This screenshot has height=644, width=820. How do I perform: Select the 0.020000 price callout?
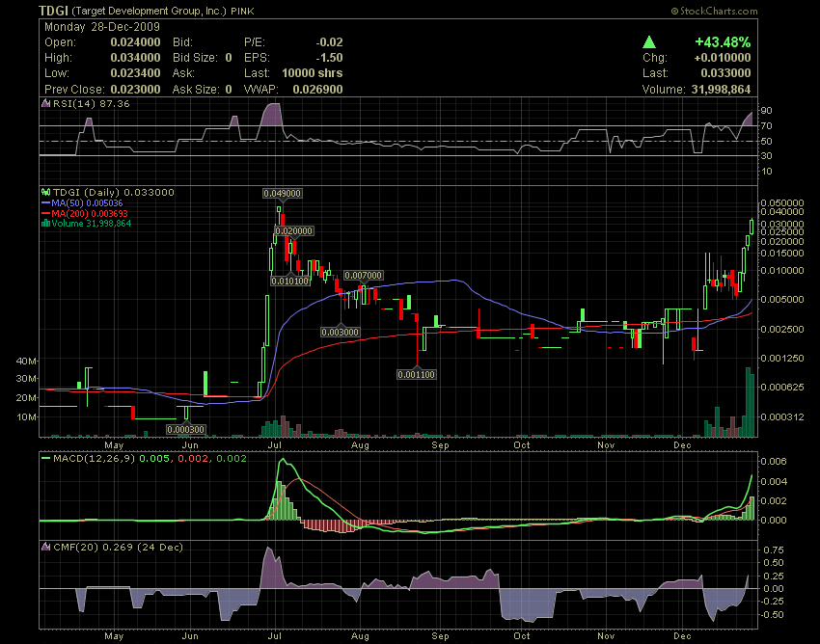294,231
